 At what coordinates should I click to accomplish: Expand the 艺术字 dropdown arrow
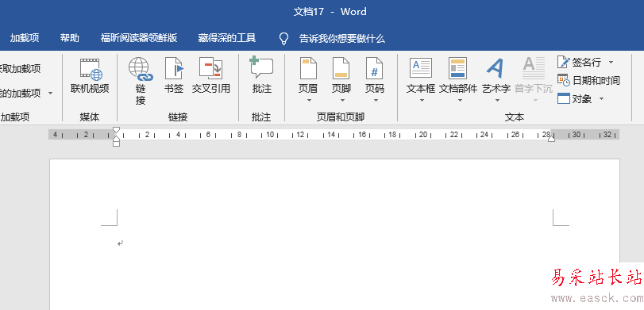pyautogui.click(x=497, y=100)
